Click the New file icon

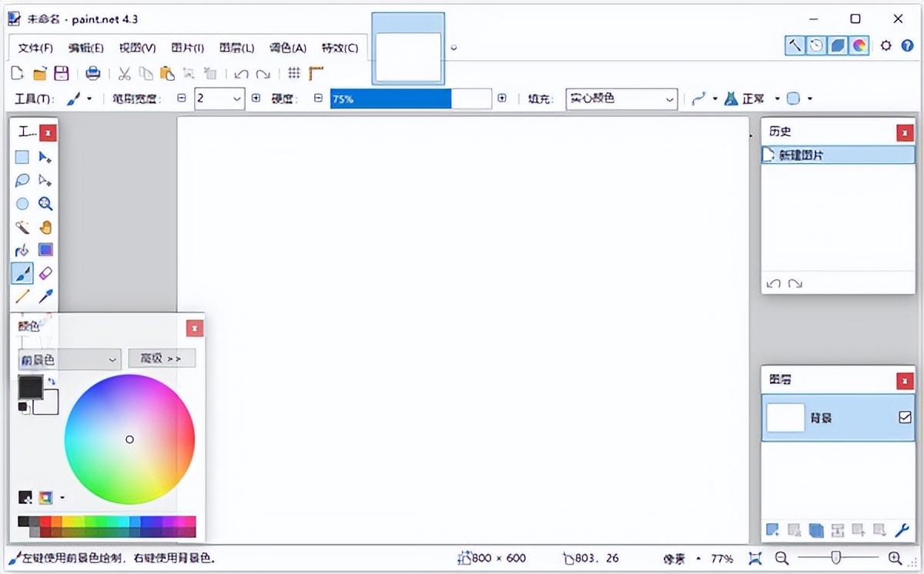17,73
